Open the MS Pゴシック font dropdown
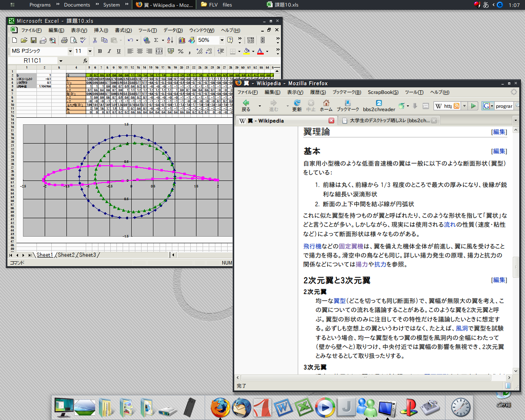Viewport: 525px width, 420px height. [70, 51]
